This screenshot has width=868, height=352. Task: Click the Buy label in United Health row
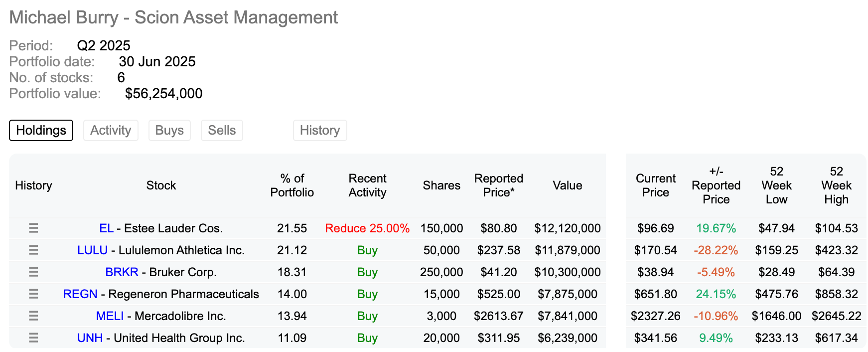coord(367,338)
